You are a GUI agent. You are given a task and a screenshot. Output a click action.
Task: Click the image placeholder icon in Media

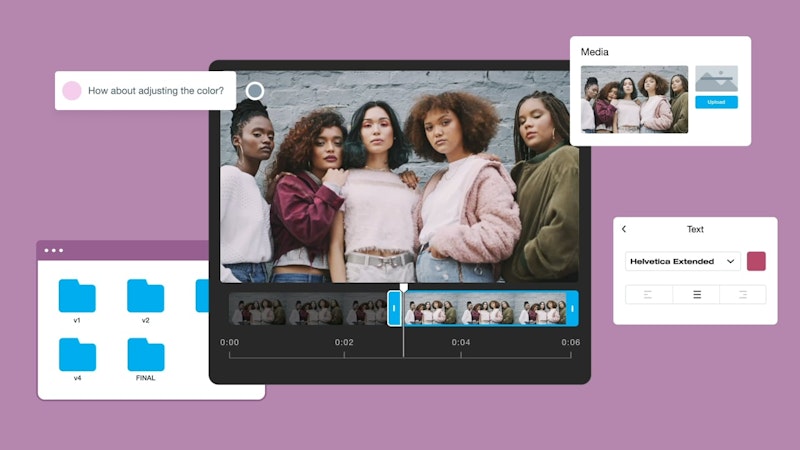716,80
